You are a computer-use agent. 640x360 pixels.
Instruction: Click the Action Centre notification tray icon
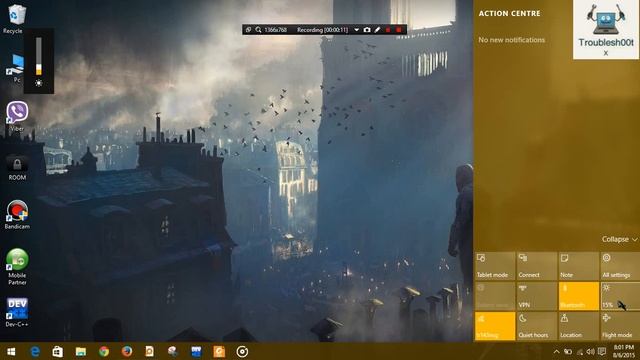602,351
